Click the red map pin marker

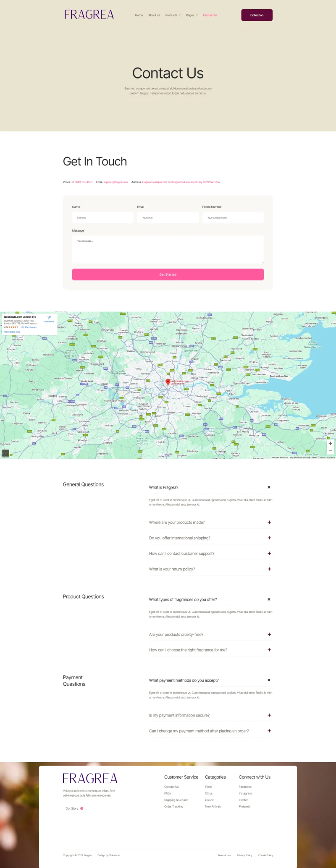168,382
